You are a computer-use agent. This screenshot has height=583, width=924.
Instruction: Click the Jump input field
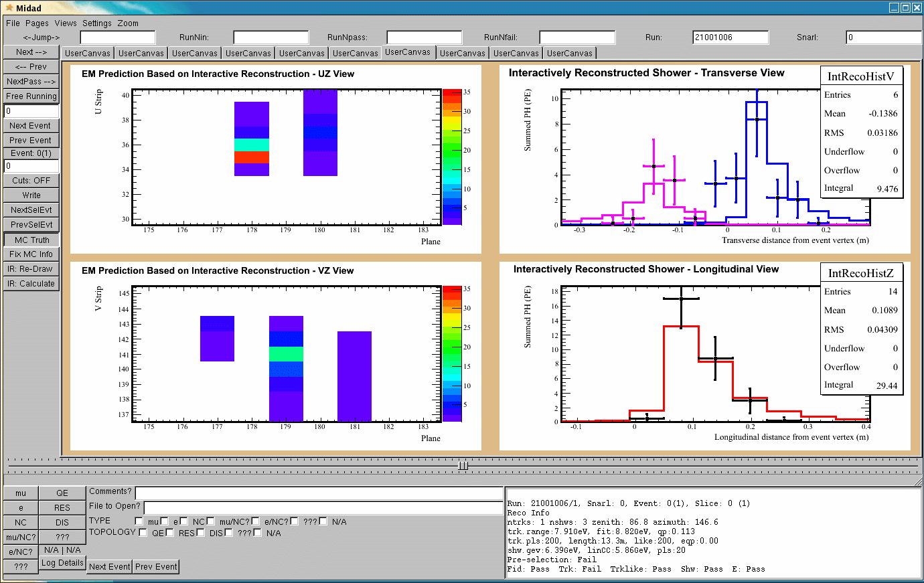click(x=118, y=37)
